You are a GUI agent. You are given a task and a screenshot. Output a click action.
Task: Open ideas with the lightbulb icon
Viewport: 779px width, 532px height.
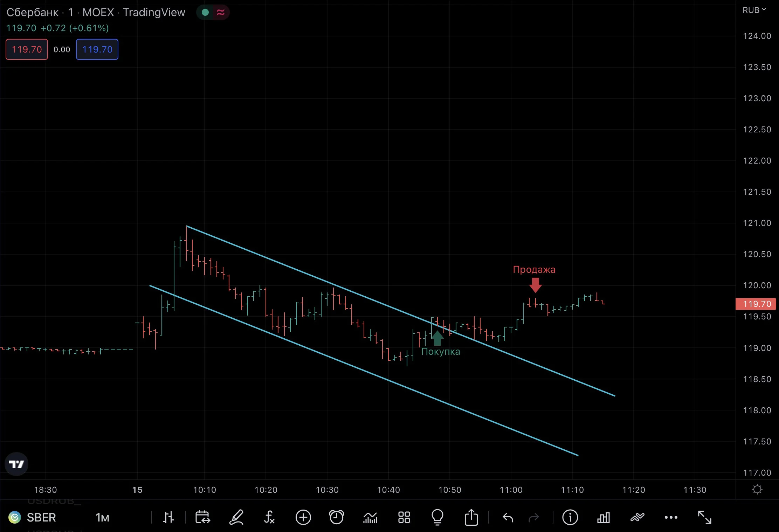[437, 517]
